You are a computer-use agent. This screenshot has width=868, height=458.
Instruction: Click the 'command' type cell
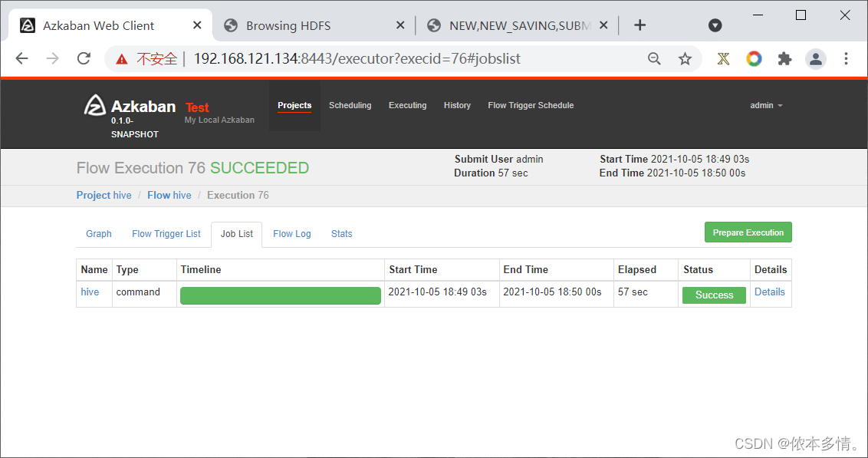pyautogui.click(x=144, y=294)
